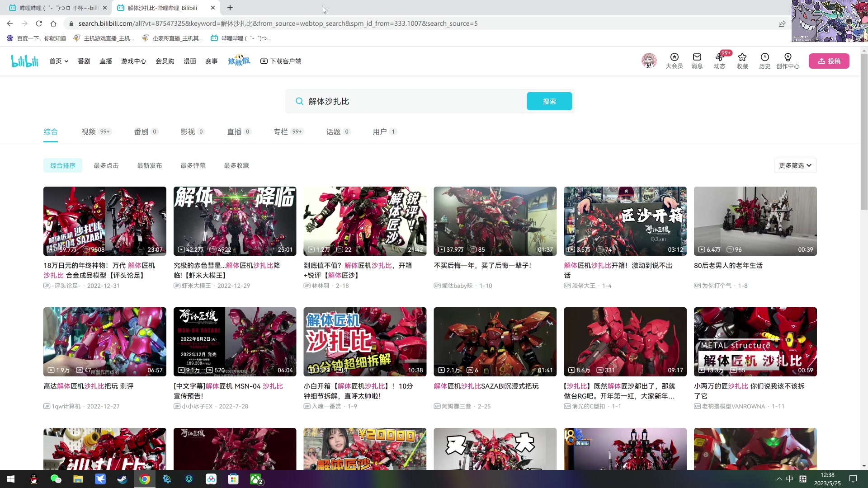This screenshot has height=488, width=868.
Task: Click the user avatar in header
Action: coord(649,61)
